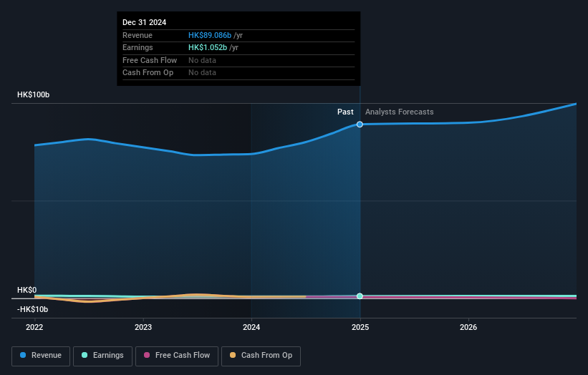Screen dimensions: 588x375
Task: Toggle the Revenue legend button
Action: coord(41,356)
